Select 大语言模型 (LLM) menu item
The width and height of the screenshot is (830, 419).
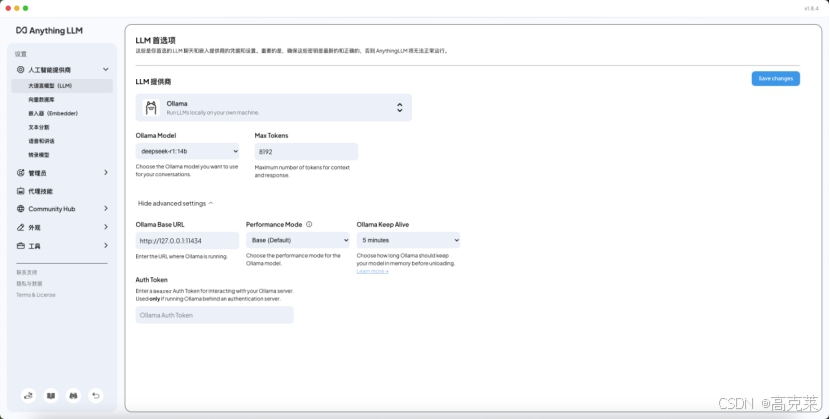click(x=62, y=86)
